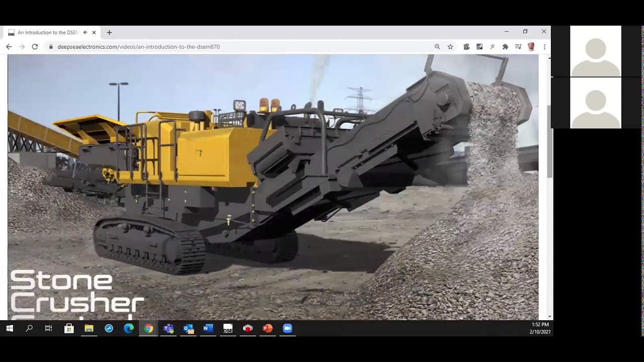This screenshot has height=362, width=644.
Task: Open the blue wrench app on taskbar
Action: [x=109, y=328]
